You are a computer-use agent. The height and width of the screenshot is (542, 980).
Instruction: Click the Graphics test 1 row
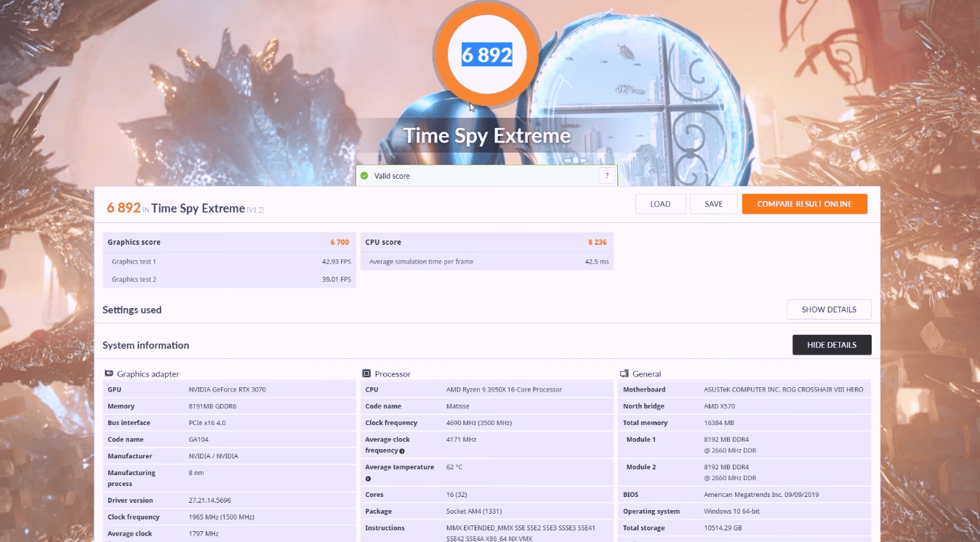tap(228, 262)
